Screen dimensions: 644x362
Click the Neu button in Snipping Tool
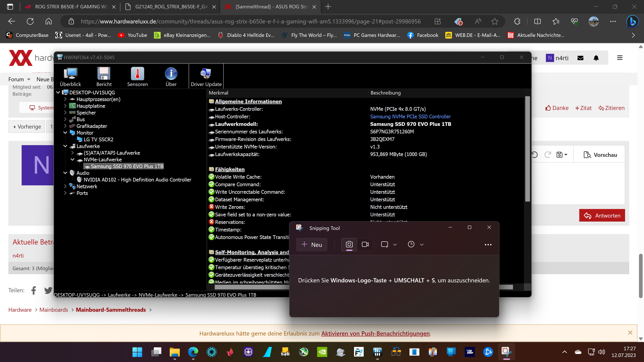[x=311, y=245]
